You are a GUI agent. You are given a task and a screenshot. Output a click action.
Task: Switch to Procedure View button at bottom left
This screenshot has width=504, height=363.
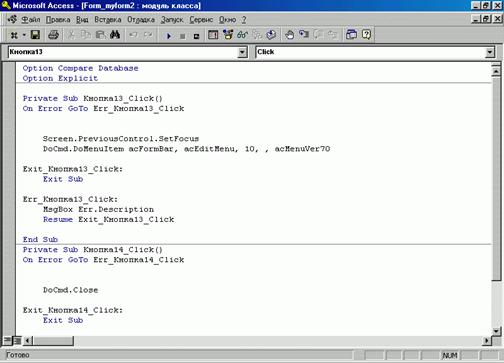(x=7, y=340)
